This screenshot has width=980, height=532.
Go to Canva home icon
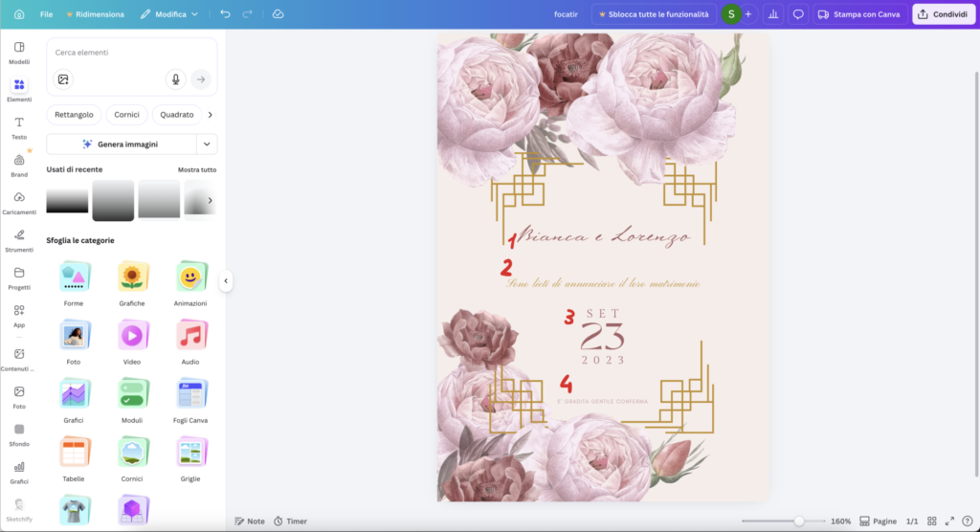[x=19, y=13]
